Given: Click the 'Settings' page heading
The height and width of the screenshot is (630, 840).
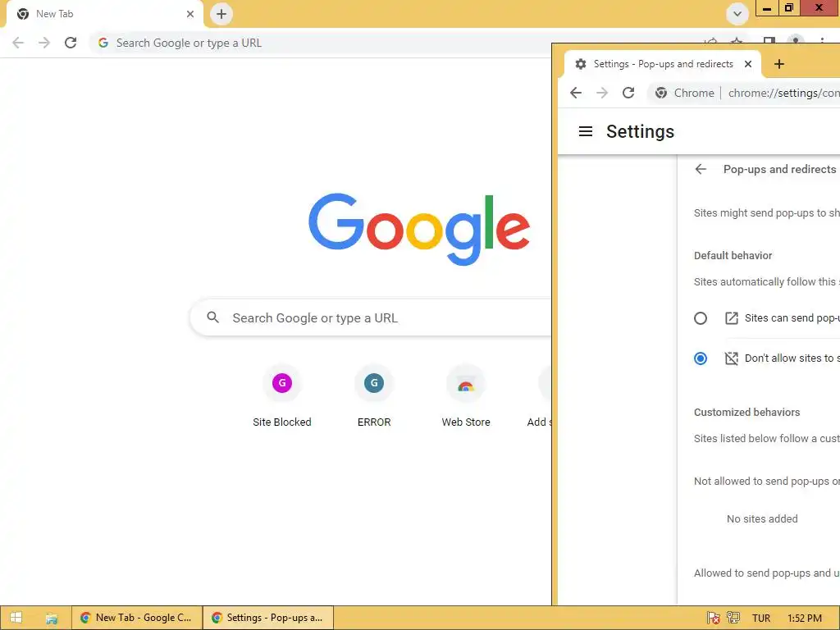Looking at the screenshot, I should pyautogui.click(x=640, y=131).
